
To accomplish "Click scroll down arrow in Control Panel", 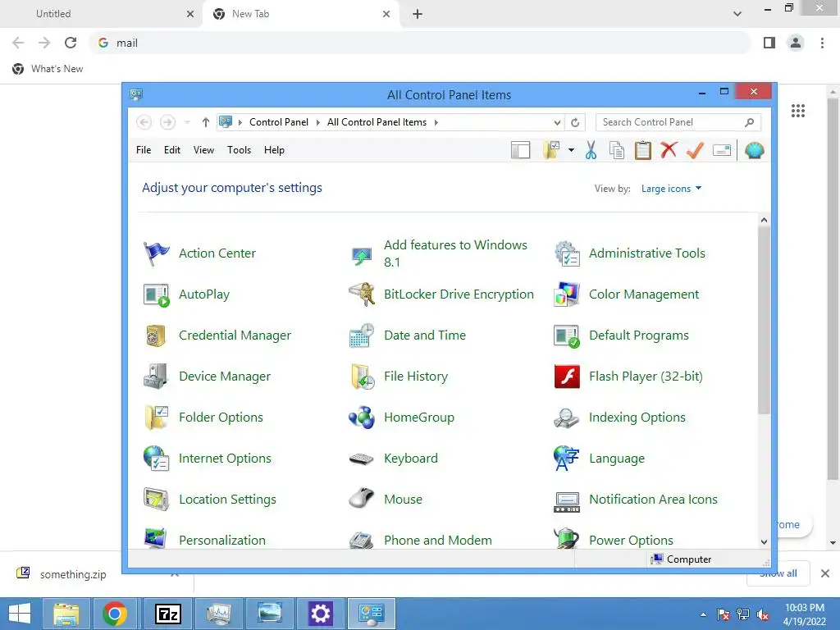I will [764, 541].
